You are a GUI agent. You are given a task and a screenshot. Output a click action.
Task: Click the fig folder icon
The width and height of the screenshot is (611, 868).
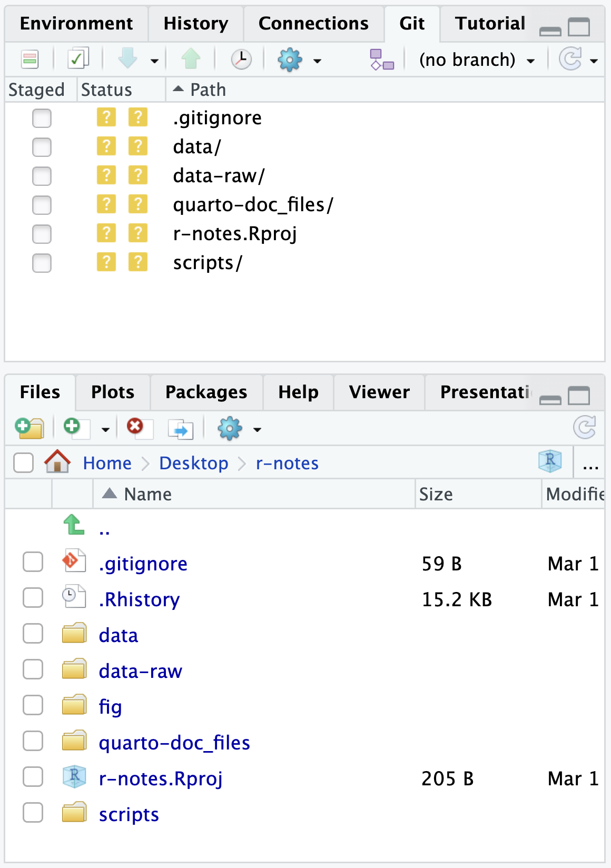(x=74, y=705)
